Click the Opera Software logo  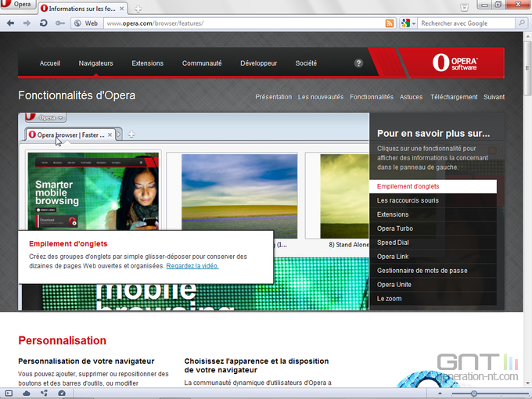[x=455, y=63]
